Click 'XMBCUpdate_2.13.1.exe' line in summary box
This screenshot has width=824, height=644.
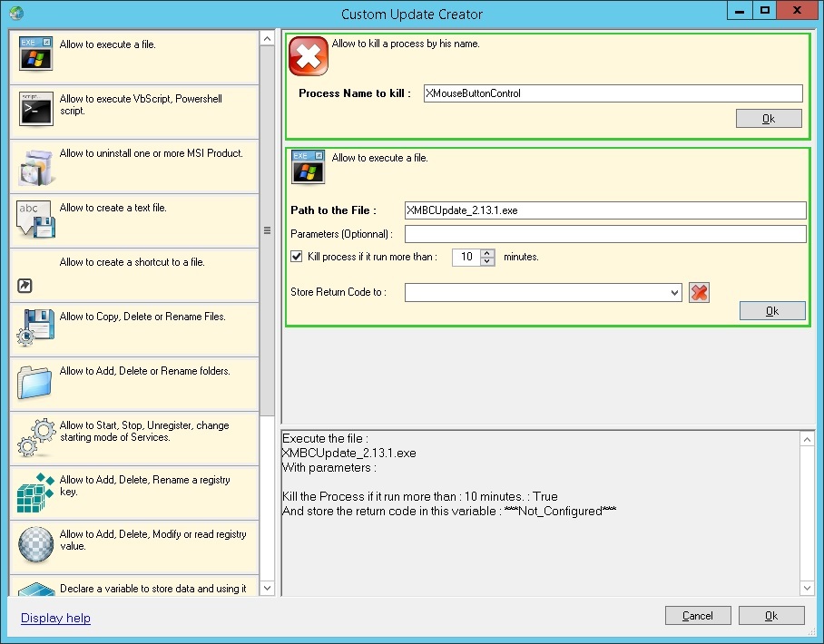point(349,453)
